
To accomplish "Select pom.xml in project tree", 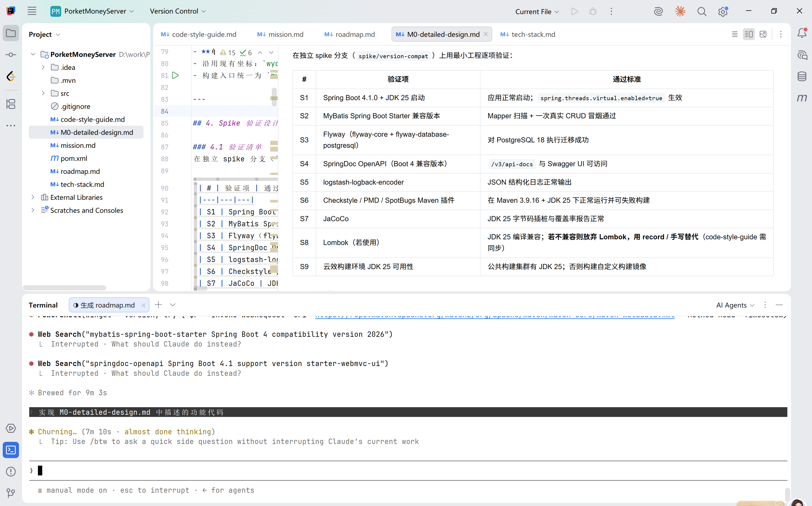I will coord(73,158).
